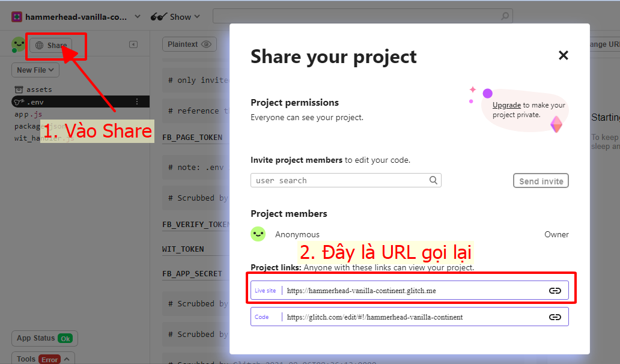Click the Anonymous project member name
The height and width of the screenshot is (364, 620).
pyautogui.click(x=297, y=234)
